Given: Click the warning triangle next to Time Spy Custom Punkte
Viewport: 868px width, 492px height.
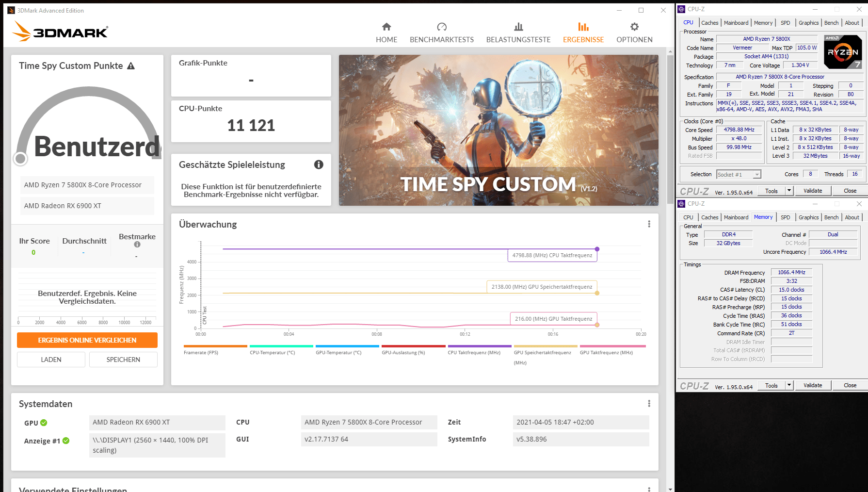Looking at the screenshot, I should (x=131, y=66).
